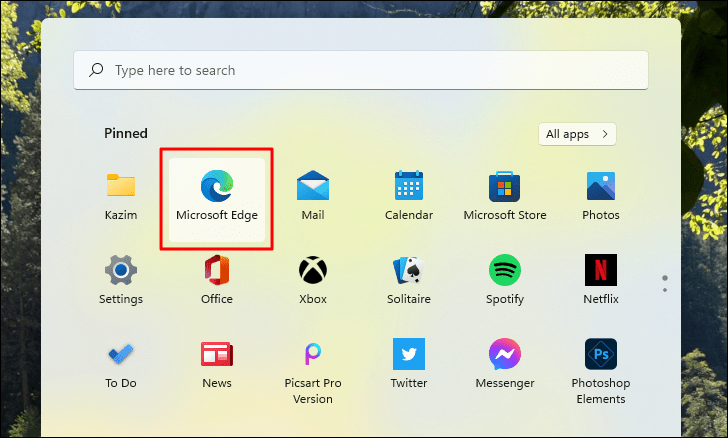Open the Photos app

click(601, 196)
